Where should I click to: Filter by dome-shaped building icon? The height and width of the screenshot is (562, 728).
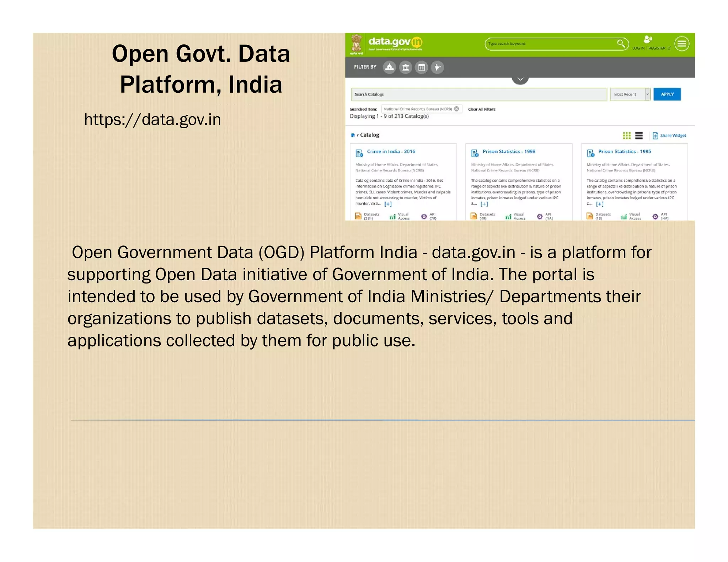pyautogui.click(x=389, y=67)
